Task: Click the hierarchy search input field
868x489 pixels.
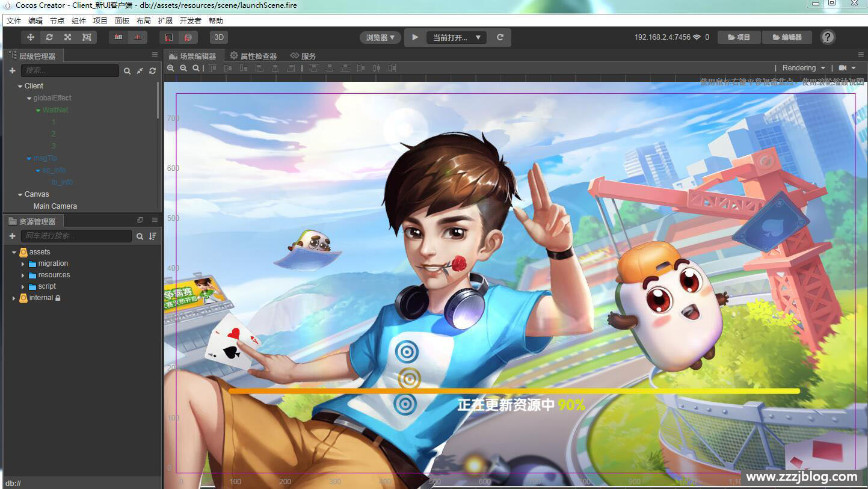Action: pyautogui.click(x=70, y=71)
